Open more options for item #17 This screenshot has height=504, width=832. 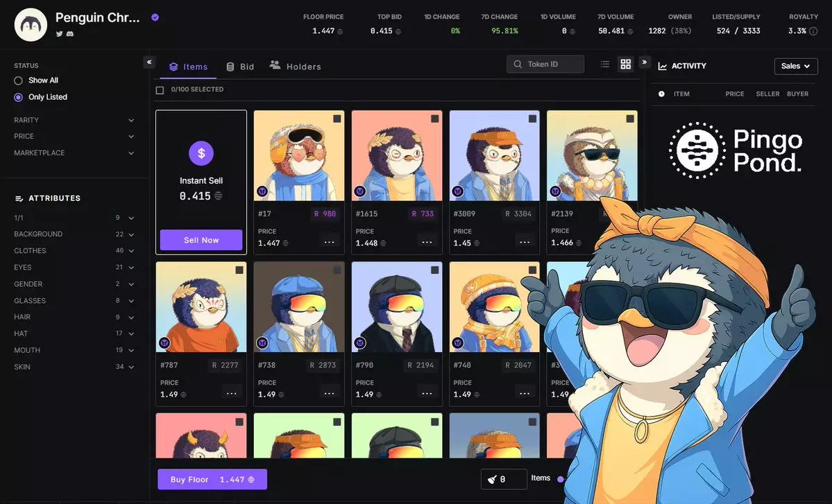[x=330, y=242]
